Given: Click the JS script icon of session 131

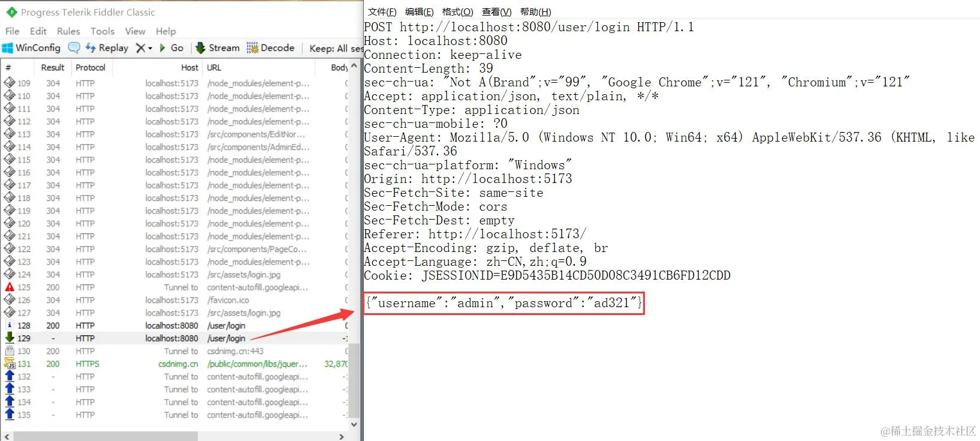Looking at the screenshot, I should click(10, 364).
